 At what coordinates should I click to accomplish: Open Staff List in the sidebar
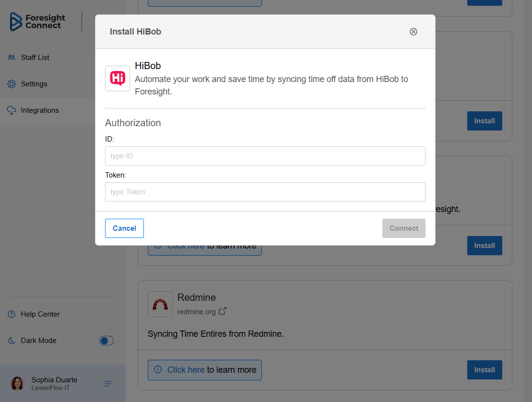(x=35, y=58)
